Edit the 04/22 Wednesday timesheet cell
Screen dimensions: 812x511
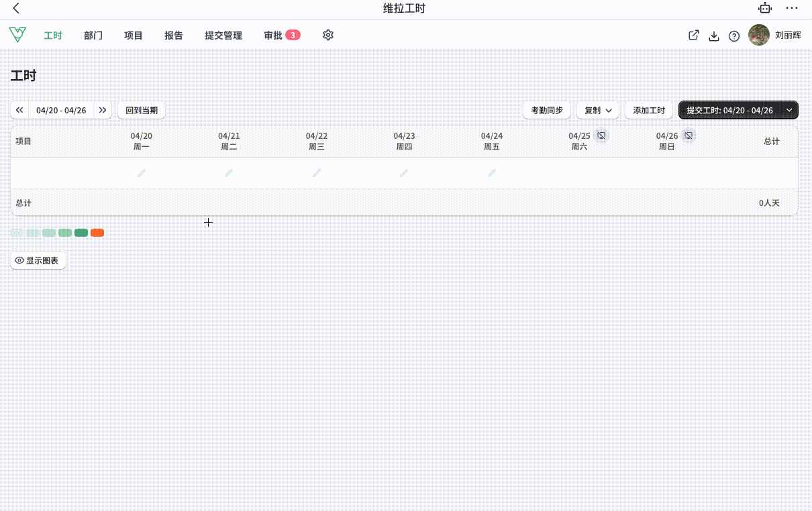click(x=317, y=173)
